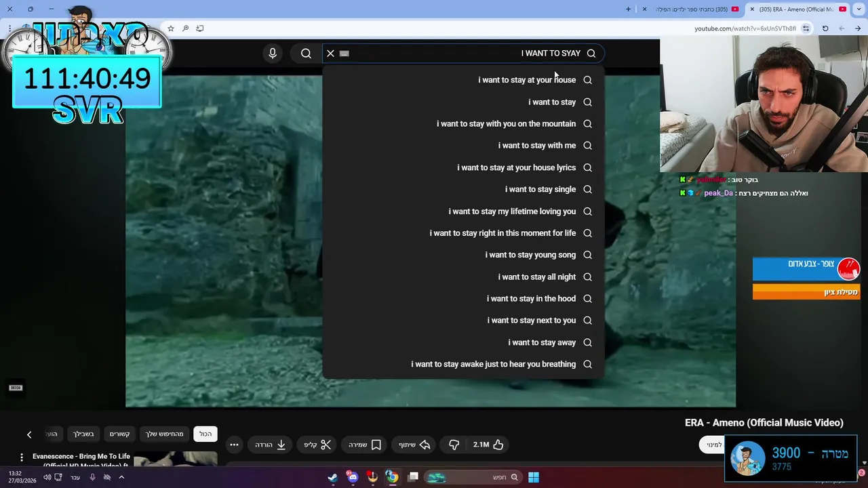Expand hidden system tray icons chevron
Screen dimensions: 868x488
[x=121, y=477]
